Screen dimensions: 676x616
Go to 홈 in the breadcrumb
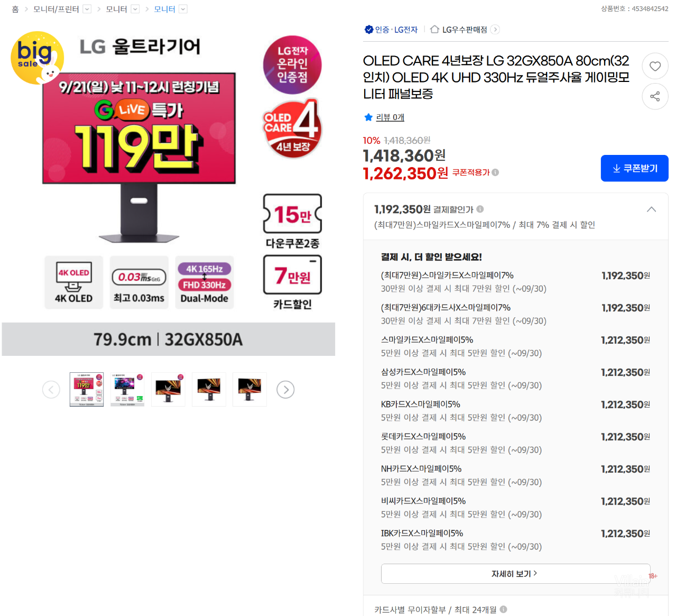pyautogui.click(x=15, y=9)
